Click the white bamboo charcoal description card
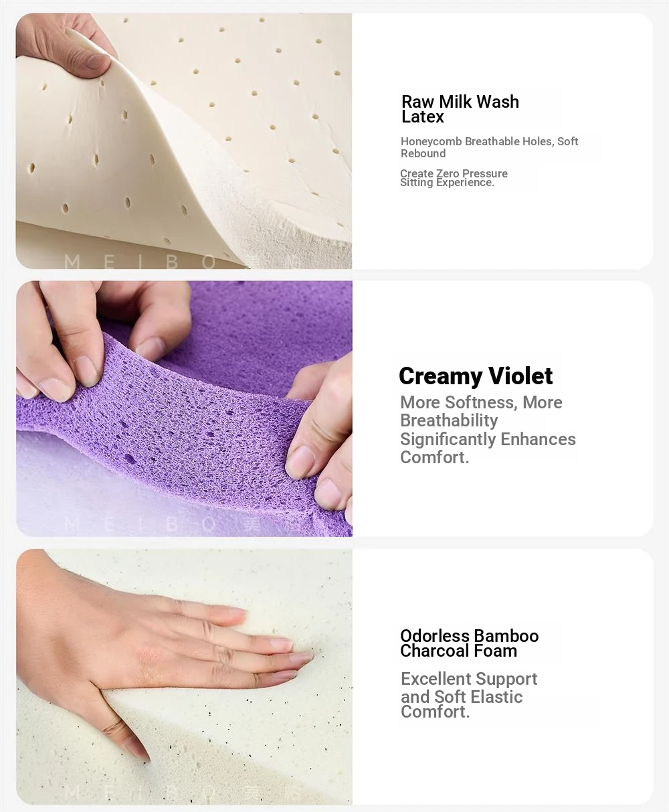Image resolution: width=669 pixels, height=812 pixels. pyautogui.click(x=502, y=677)
